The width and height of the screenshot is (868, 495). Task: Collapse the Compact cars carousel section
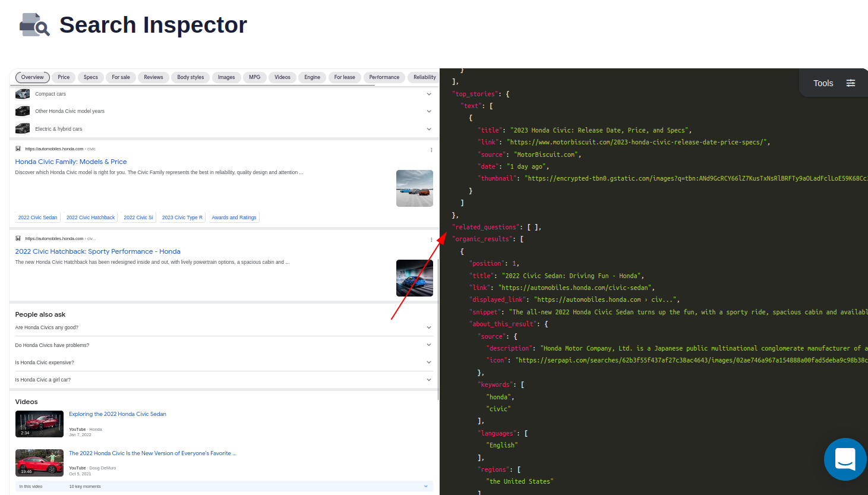point(429,93)
